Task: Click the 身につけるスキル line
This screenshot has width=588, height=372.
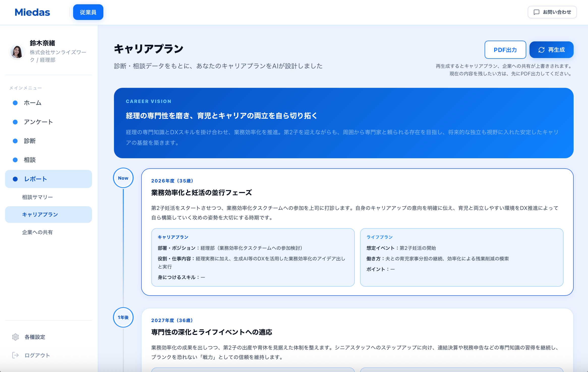Action: 181,277
